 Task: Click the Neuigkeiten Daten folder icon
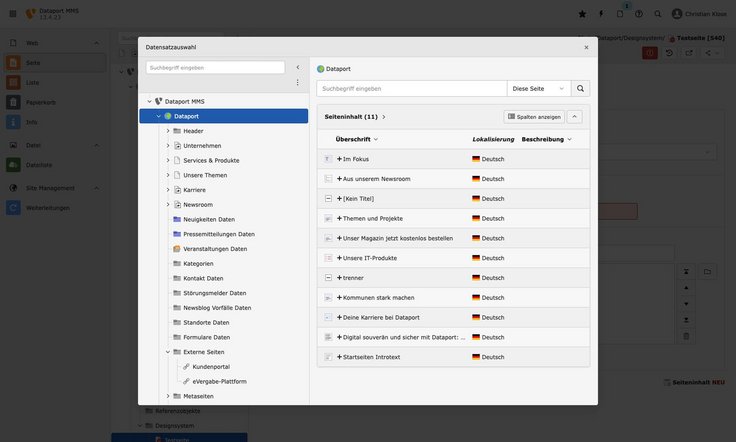[177, 219]
